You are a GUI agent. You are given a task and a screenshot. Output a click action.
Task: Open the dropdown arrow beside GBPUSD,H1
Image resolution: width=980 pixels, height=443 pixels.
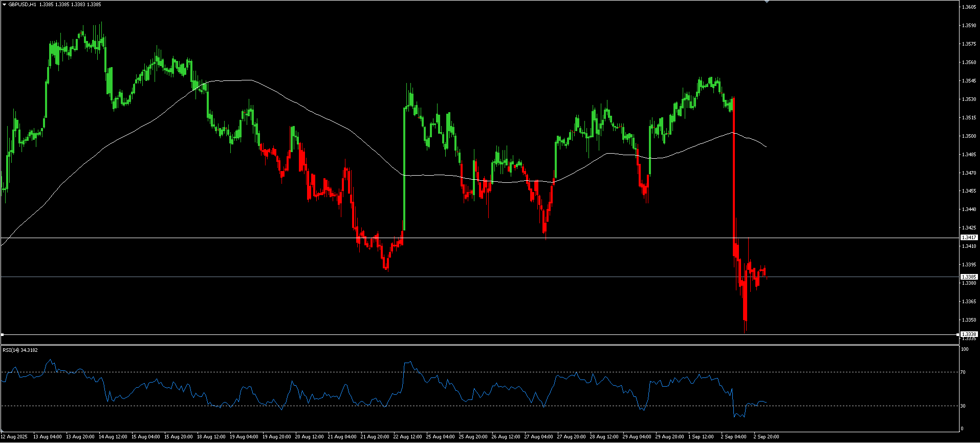pos(5,5)
